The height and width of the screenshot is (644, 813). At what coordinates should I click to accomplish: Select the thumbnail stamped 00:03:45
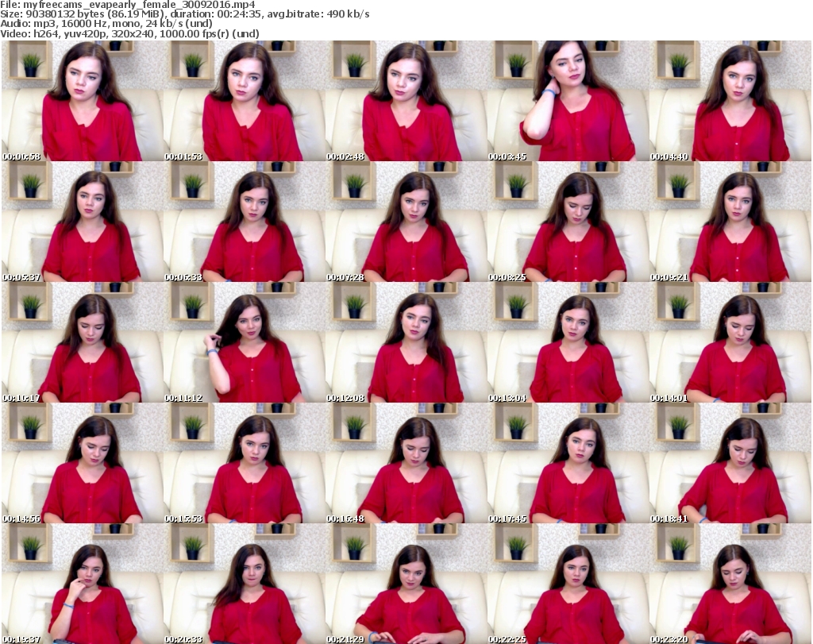[x=568, y=101]
